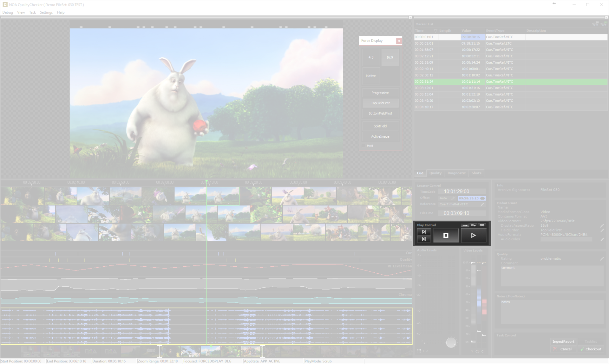The image size is (609, 364).
Task: Click the quality comment text box
Action: click(552, 276)
